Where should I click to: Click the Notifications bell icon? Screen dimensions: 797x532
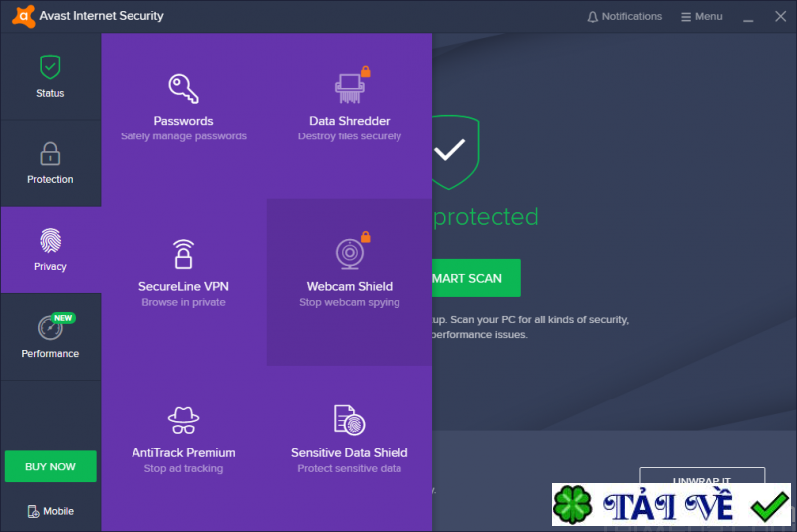pyautogui.click(x=592, y=17)
